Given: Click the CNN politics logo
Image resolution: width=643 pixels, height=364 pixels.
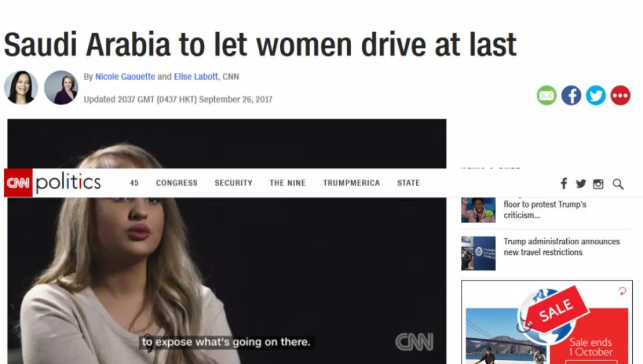Looking at the screenshot, I should [53, 183].
